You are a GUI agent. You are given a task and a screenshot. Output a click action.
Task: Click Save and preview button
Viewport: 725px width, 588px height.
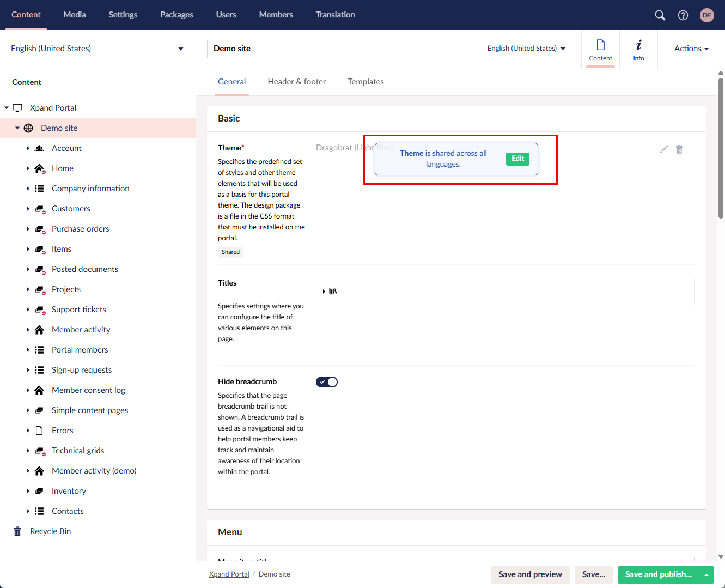(x=530, y=574)
